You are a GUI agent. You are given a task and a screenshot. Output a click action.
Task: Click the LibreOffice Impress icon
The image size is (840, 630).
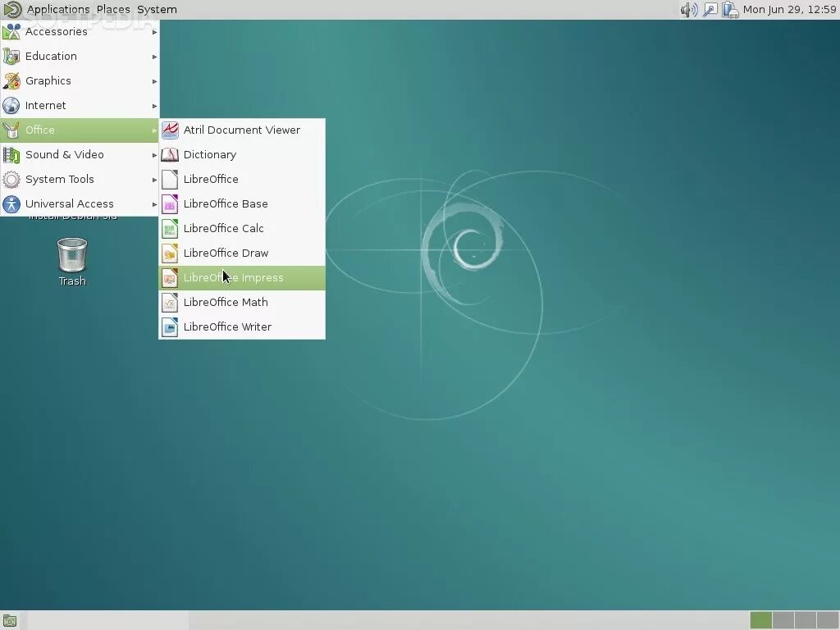click(x=170, y=278)
